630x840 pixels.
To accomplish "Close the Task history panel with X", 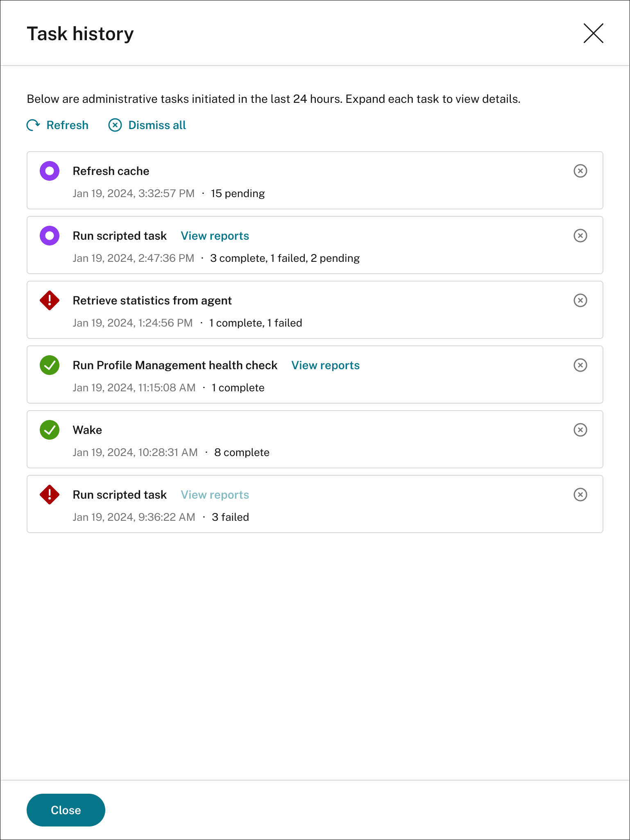I will (593, 33).
